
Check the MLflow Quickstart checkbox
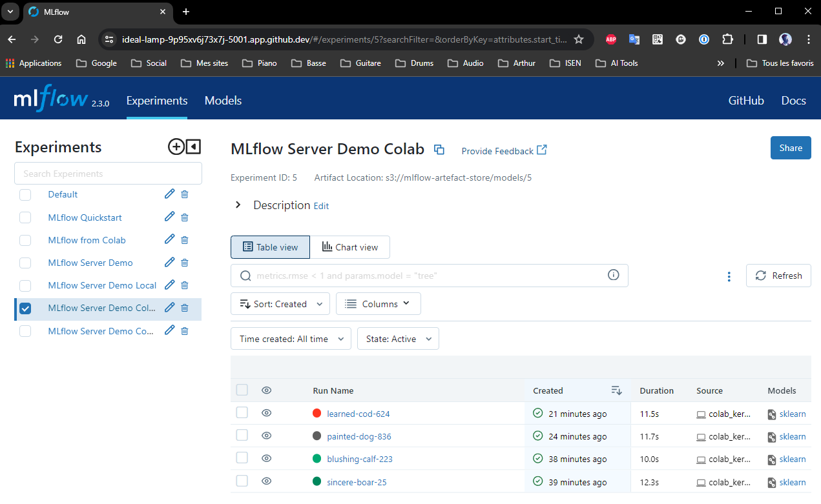[x=25, y=217]
